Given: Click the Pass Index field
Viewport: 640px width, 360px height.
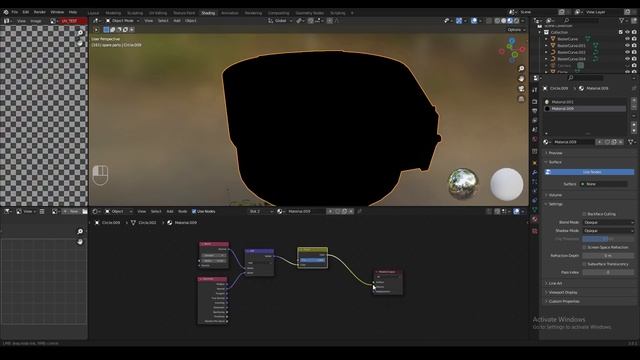Looking at the screenshot, I should 608,272.
